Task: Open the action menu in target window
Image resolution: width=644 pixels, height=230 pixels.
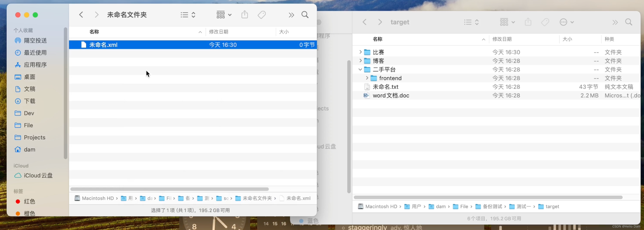Action: (x=567, y=22)
